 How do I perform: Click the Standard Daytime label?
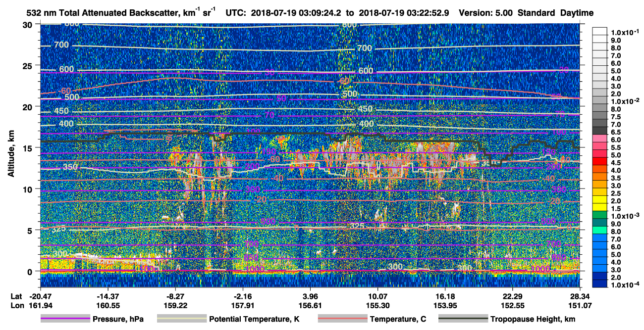[555, 13]
